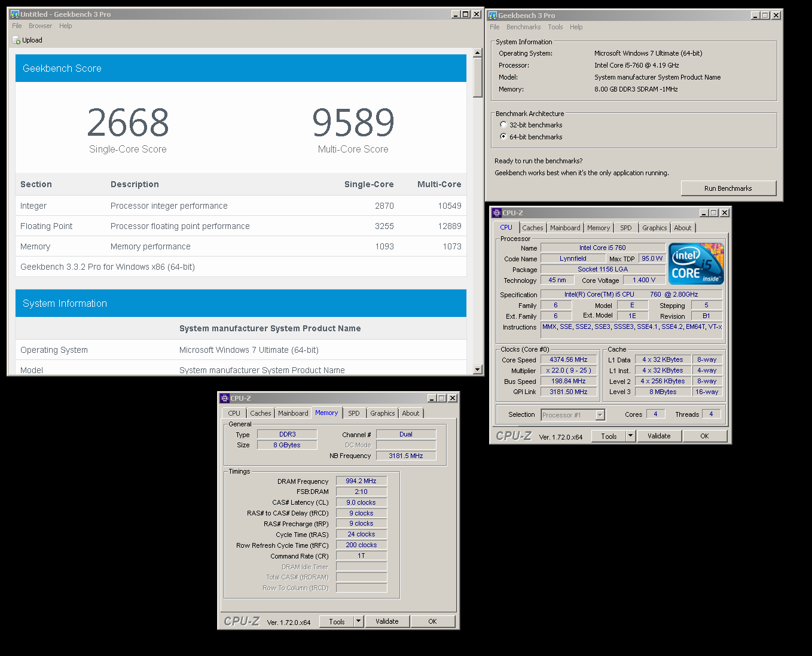This screenshot has width=812, height=656.
Task: Click Tools button in upper CPU-Z window
Action: coord(609,436)
